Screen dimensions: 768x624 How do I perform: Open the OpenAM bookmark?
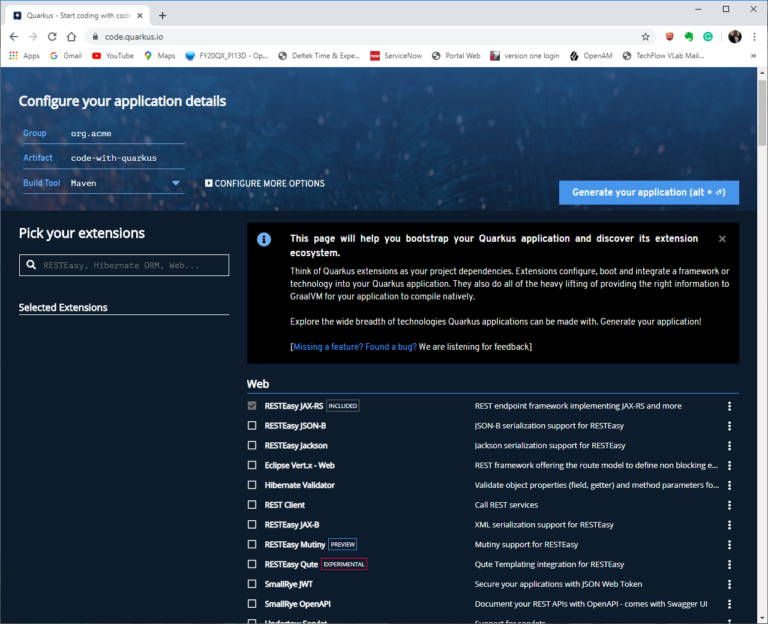pyautogui.click(x=591, y=56)
